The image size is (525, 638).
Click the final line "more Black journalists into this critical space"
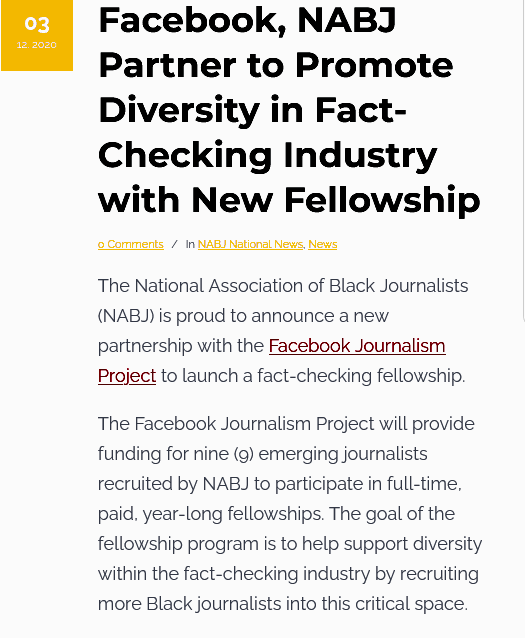point(282,604)
